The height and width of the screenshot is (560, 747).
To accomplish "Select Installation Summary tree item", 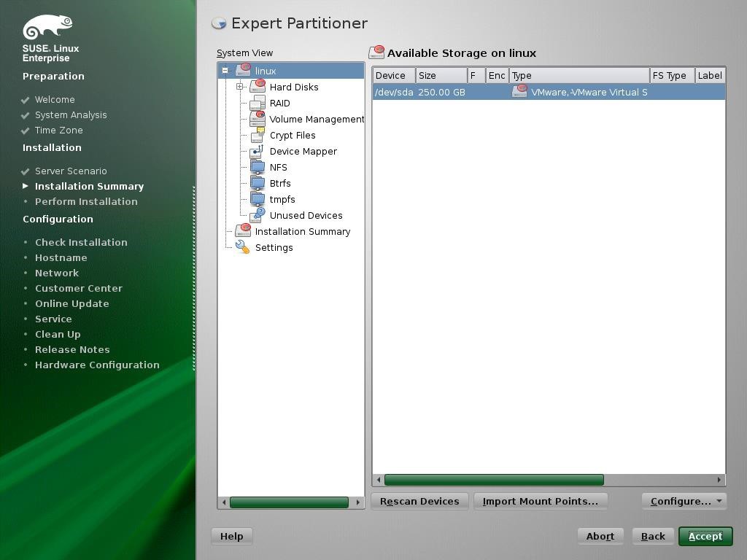I will [x=303, y=231].
